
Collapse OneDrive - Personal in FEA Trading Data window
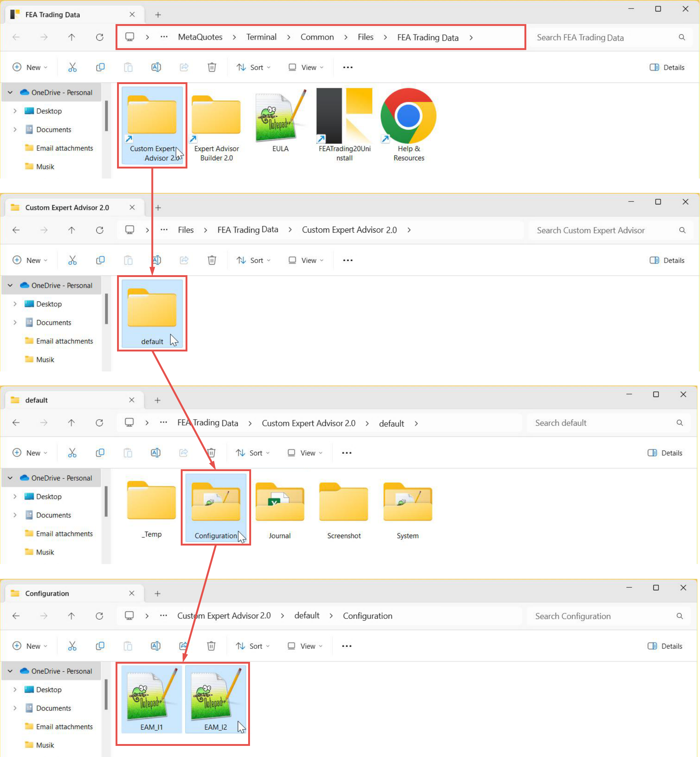pos(10,92)
